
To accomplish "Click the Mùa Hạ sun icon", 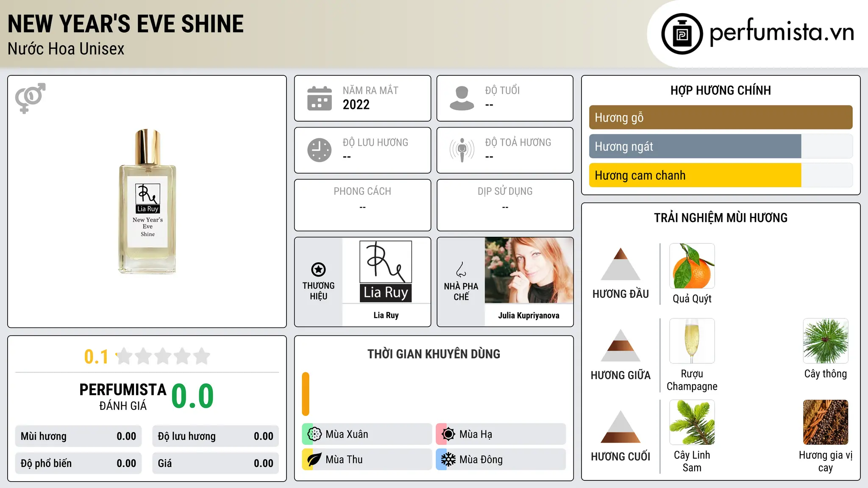I will (x=448, y=434).
